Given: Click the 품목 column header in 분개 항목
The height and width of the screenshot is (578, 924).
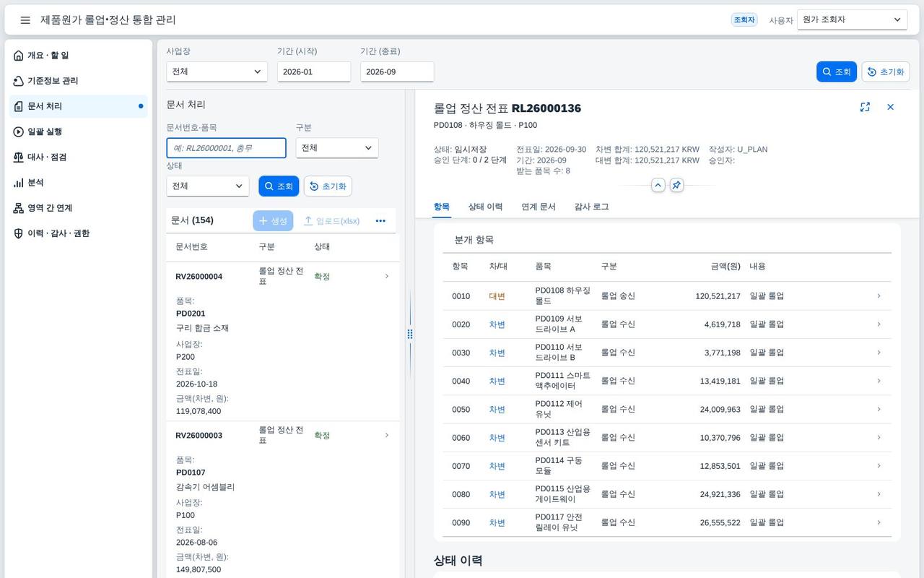Looking at the screenshot, I should 543,267.
